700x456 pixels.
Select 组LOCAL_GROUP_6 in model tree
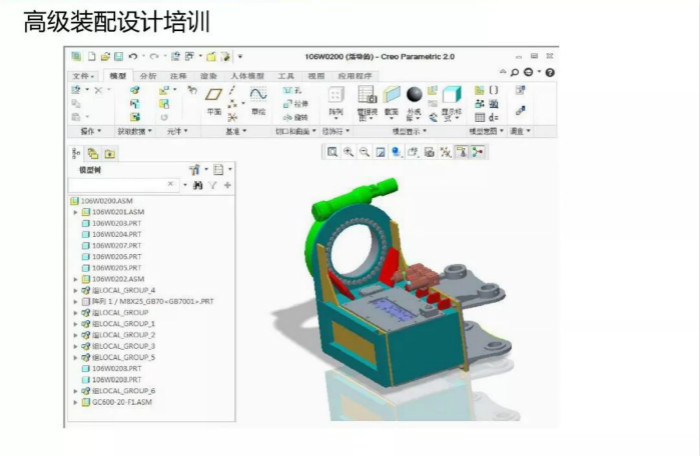coord(118,391)
